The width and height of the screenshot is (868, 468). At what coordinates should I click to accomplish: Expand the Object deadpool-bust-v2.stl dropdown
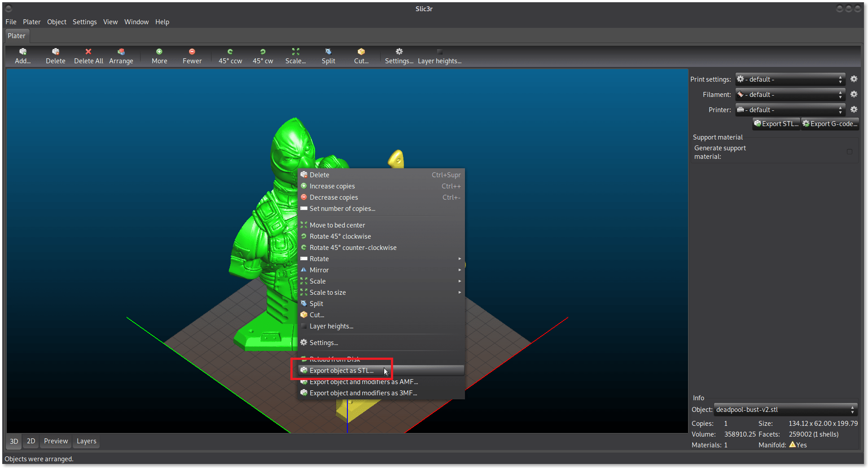pos(785,410)
